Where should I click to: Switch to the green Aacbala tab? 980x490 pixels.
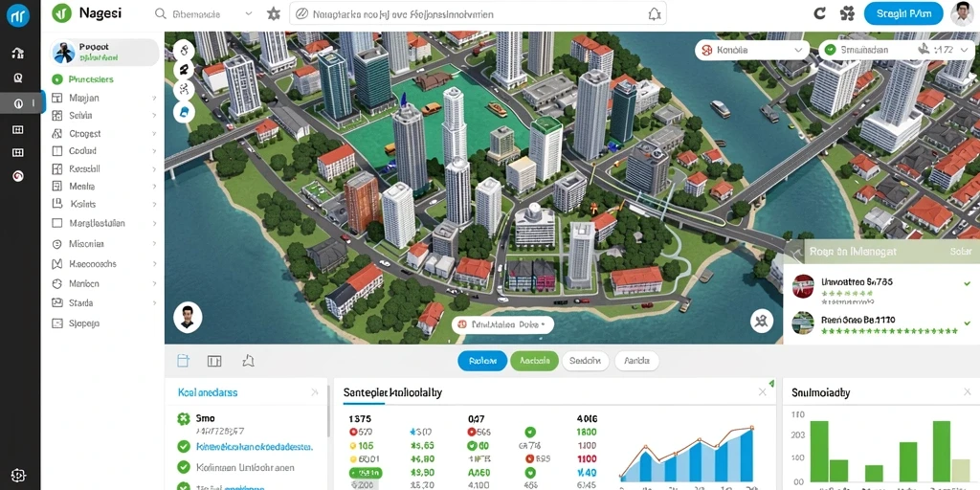click(x=534, y=361)
